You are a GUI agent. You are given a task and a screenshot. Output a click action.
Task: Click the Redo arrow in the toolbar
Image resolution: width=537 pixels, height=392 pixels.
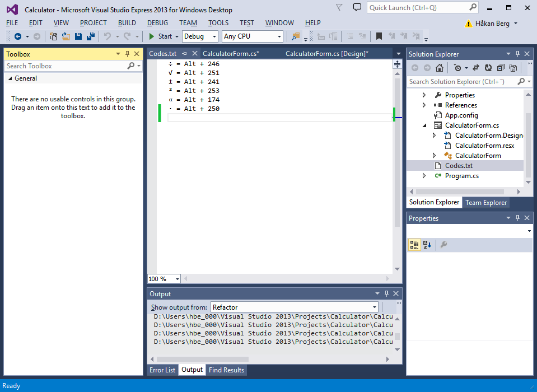point(128,36)
